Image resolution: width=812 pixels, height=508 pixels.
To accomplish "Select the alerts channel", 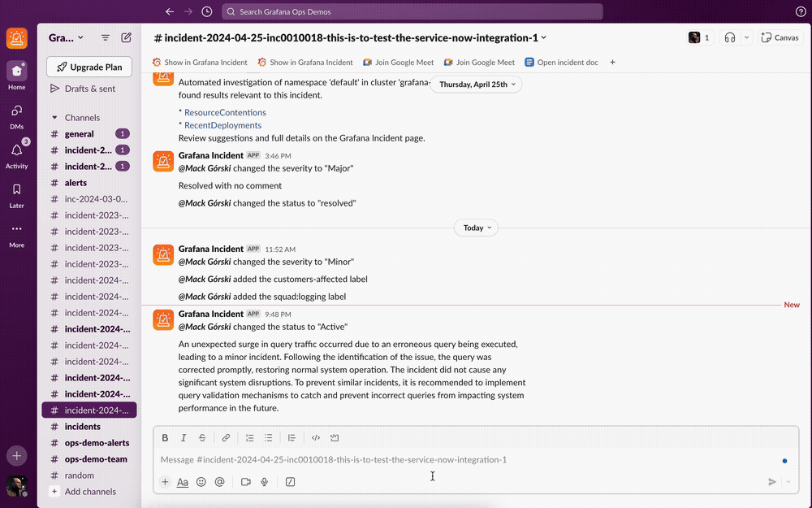I will coord(89,182).
